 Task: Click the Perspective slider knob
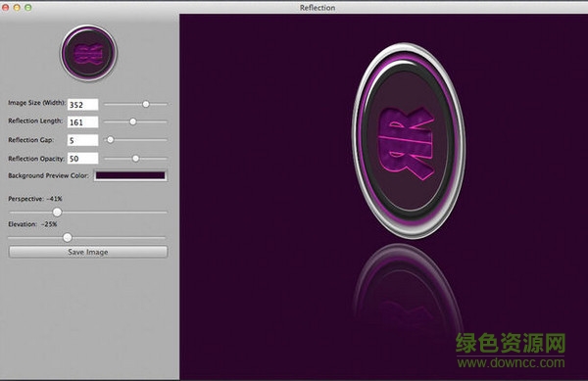(x=57, y=213)
